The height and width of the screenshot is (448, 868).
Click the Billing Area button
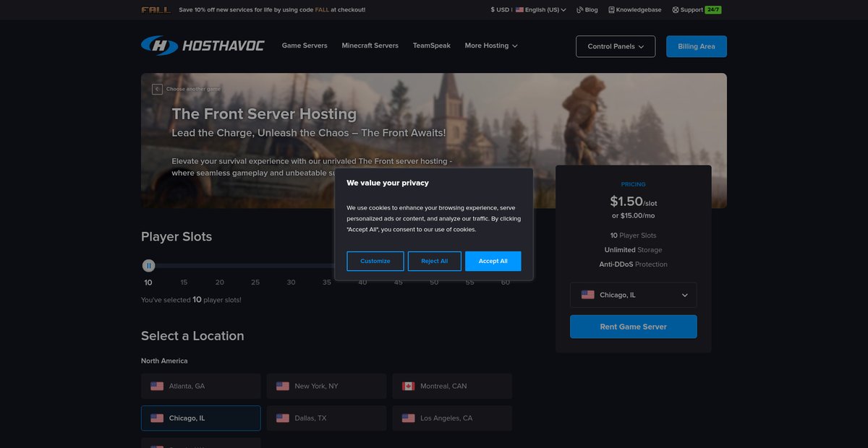[x=697, y=46]
